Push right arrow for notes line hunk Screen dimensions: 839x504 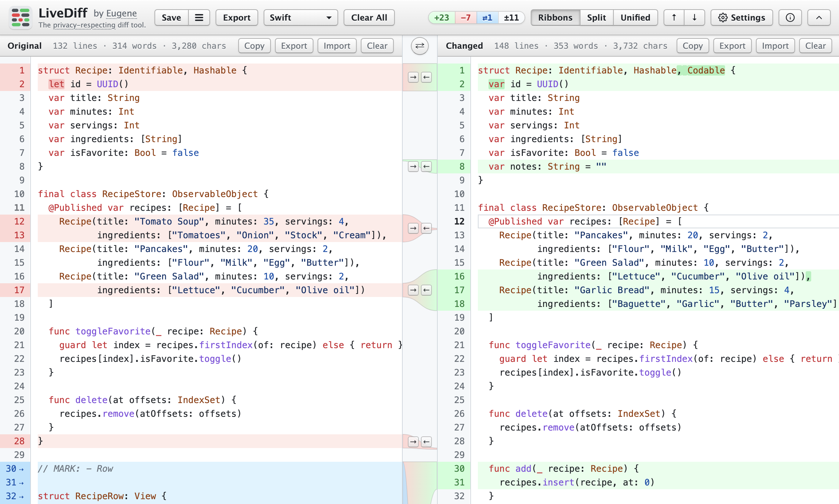(x=413, y=167)
